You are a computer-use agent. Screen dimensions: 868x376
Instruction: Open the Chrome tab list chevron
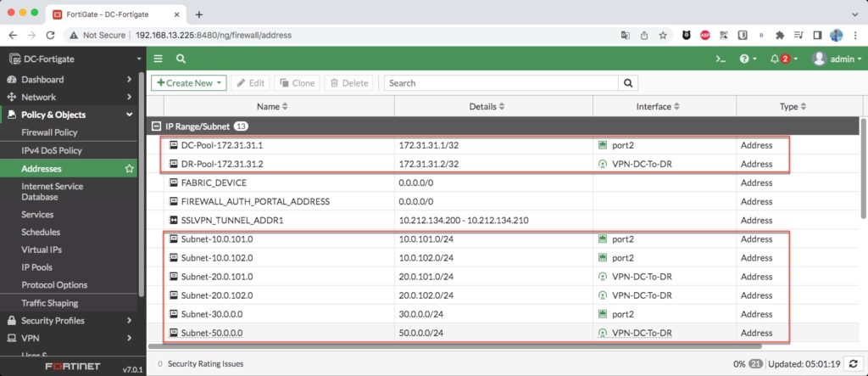point(853,14)
